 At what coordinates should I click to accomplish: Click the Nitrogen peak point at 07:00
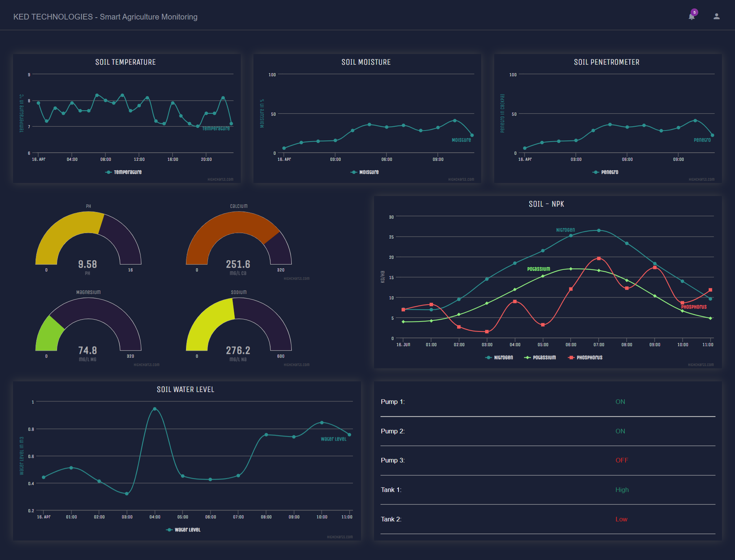[x=599, y=230]
